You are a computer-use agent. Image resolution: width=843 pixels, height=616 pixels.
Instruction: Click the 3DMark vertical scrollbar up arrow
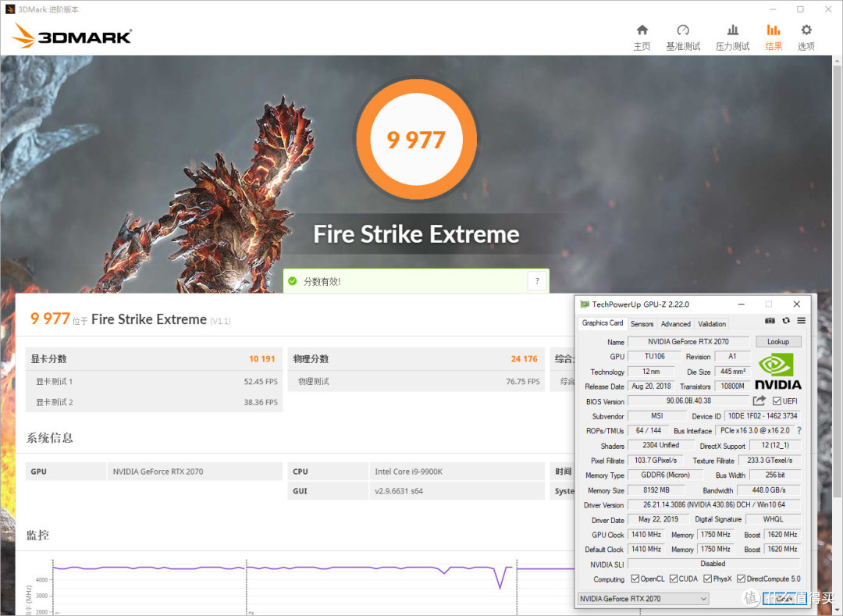(836, 62)
